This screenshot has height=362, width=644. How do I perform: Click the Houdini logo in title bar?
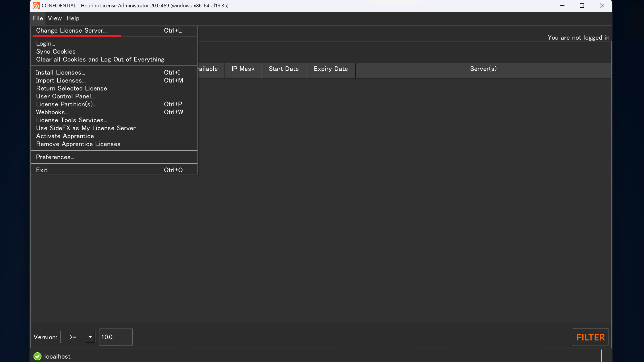pos(36,6)
